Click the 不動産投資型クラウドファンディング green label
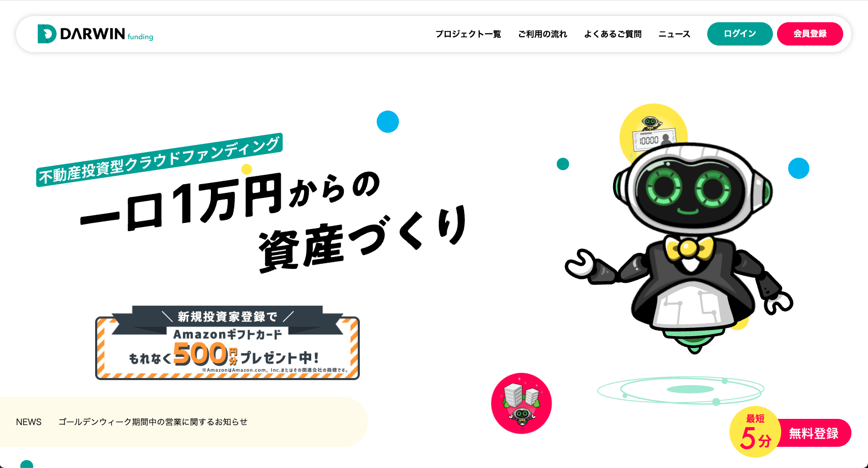The width and height of the screenshot is (868, 468). pos(160,160)
